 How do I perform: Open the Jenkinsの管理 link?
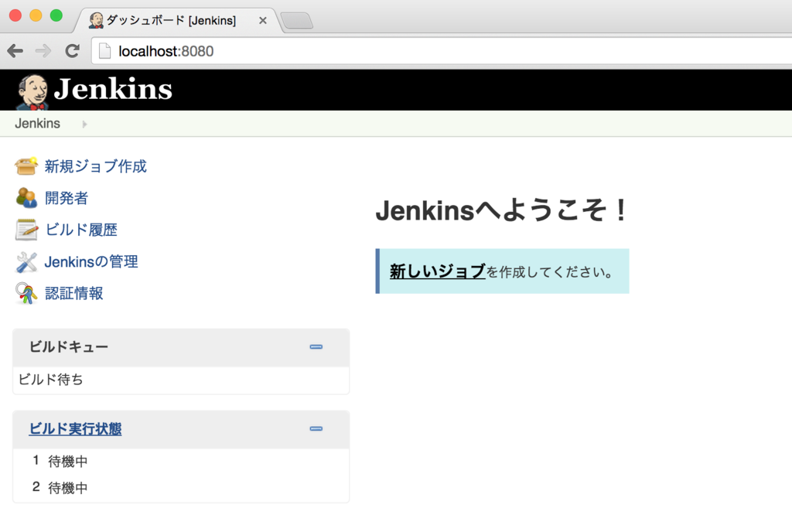pyautogui.click(x=91, y=261)
